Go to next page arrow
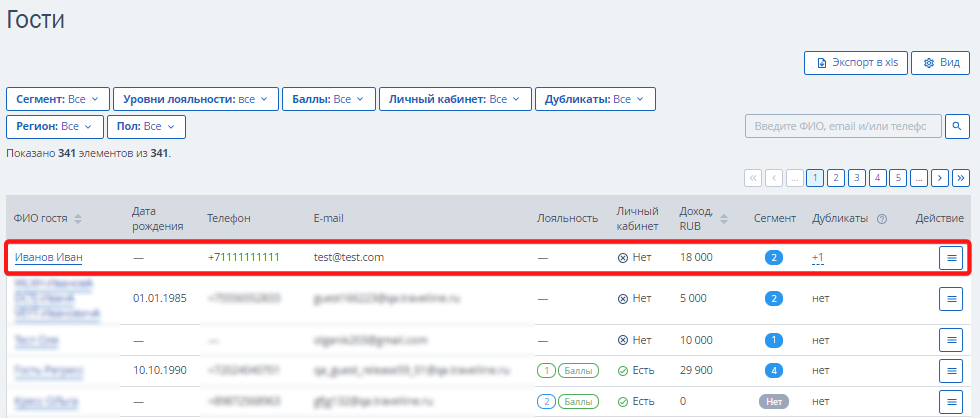This screenshot has height=418, width=980. coord(940,178)
